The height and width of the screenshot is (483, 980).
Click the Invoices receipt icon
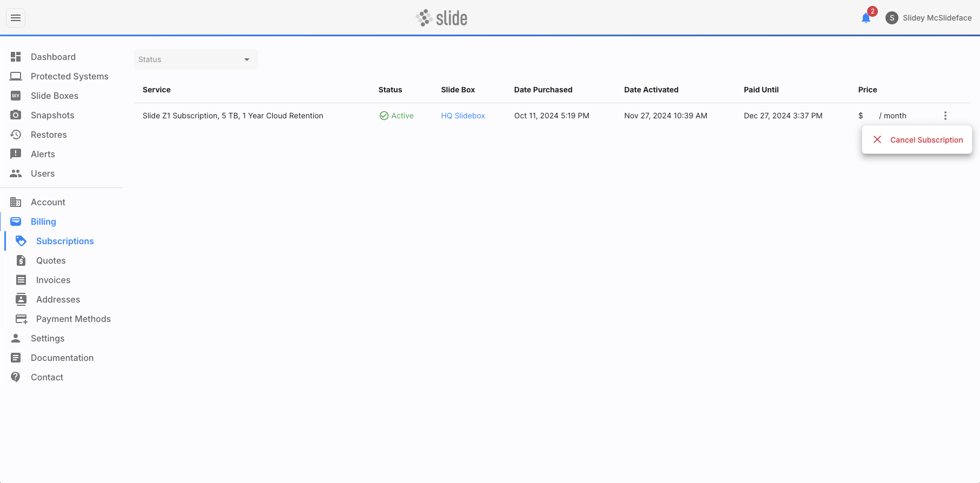21,280
